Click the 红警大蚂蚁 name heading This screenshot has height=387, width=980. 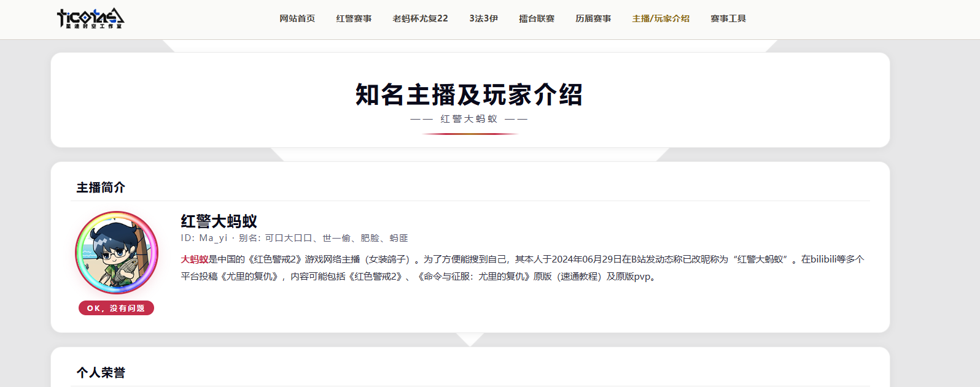click(x=219, y=221)
